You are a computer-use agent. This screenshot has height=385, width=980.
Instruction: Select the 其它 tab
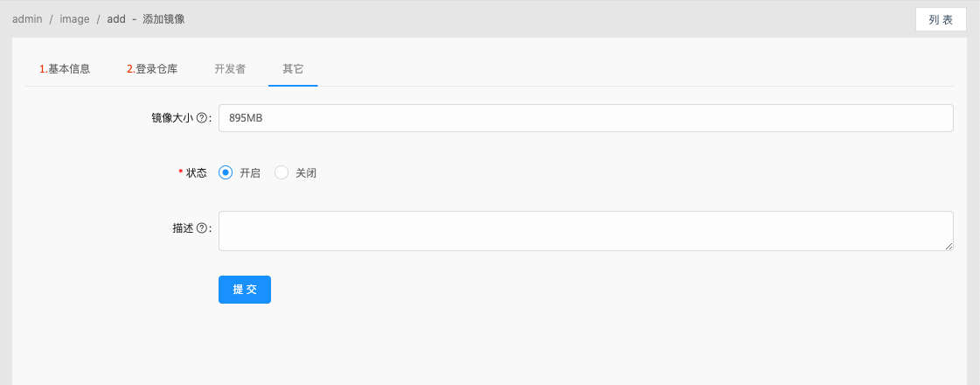coord(293,69)
